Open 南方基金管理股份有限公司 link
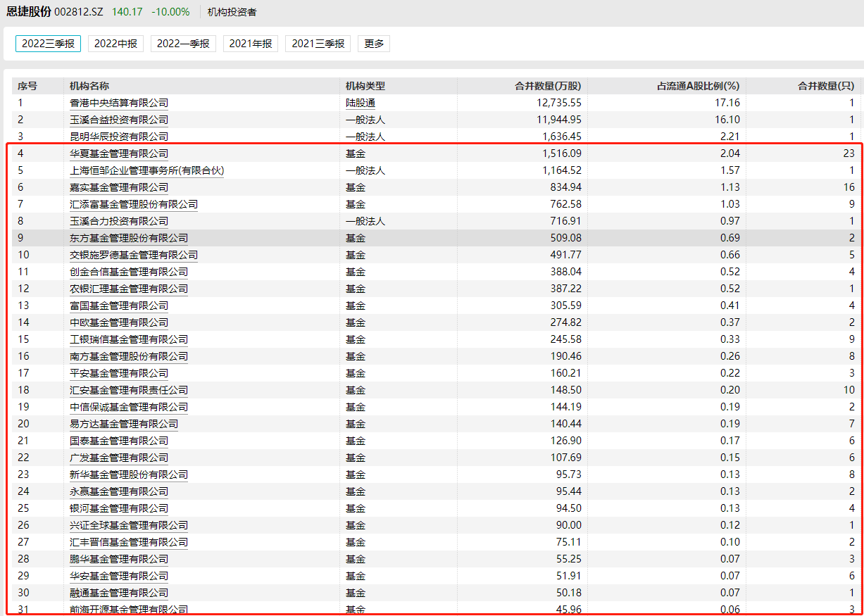The height and width of the screenshot is (616, 864). point(129,356)
